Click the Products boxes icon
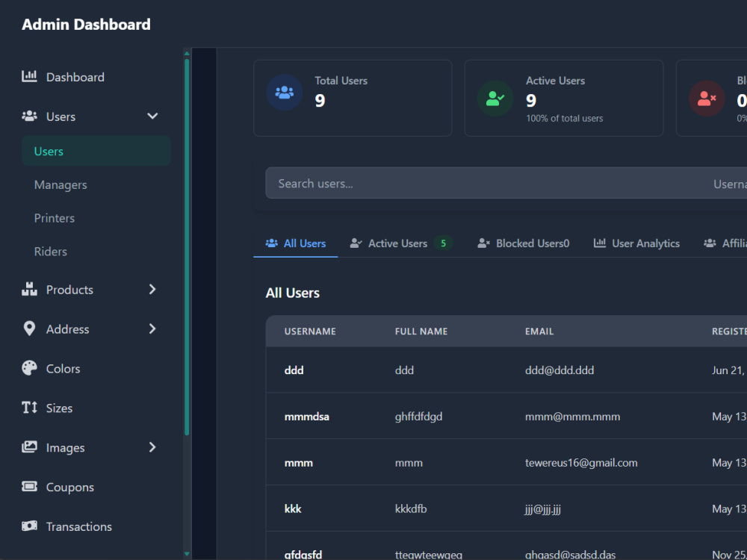747x560 pixels. pos(29,289)
